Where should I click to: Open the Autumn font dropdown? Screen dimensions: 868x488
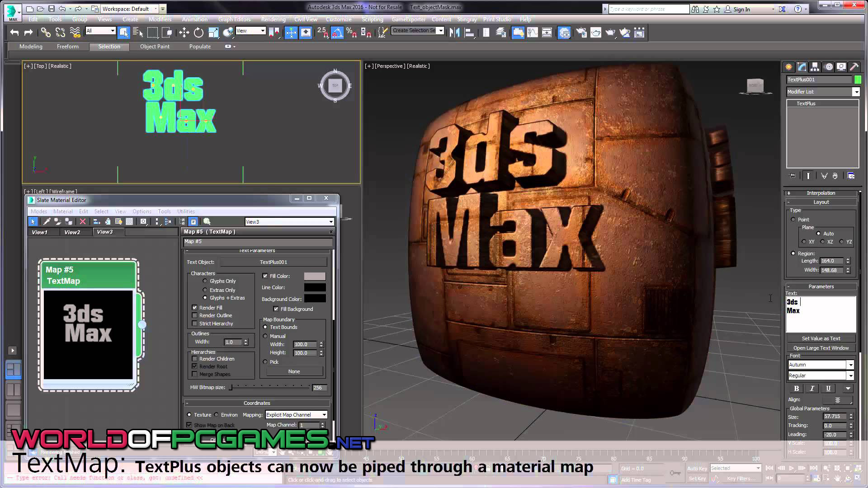[850, 365]
